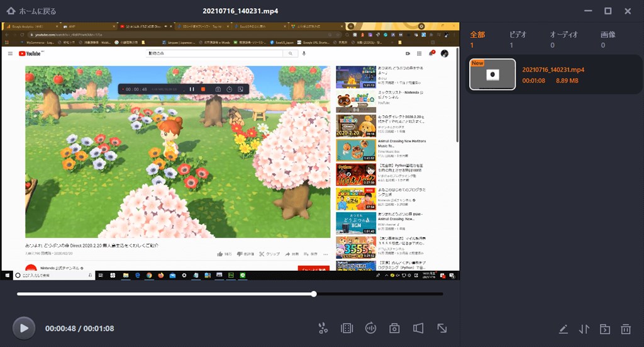Click file name 20210716_140231.mp4 in the recordings list
The width and height of the screenshot is (644, 347).
coord(553,69)
